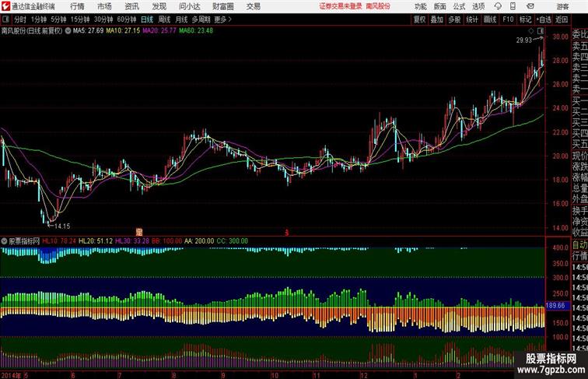Screen dimensions: 588x379
Task: Click the red dollar marker on the timeline
Action: pyautogui.click(x=286, y=231)
